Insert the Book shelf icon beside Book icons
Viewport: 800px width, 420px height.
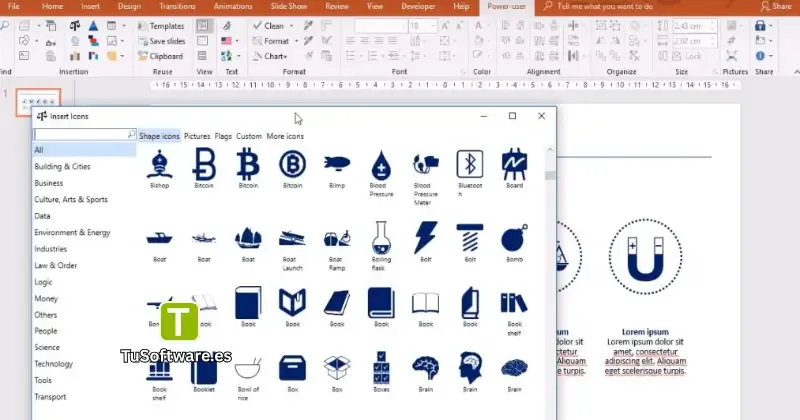[514, 303]
